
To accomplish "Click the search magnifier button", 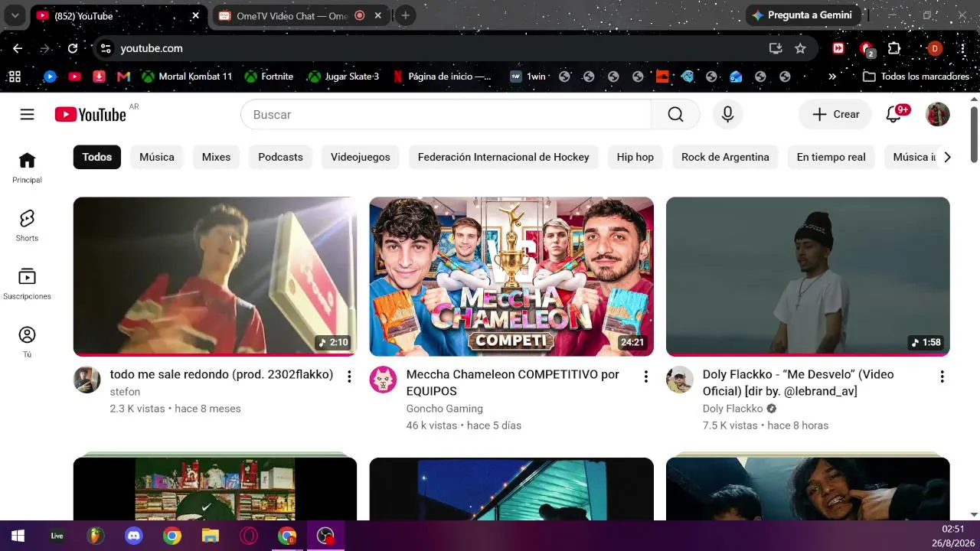I will tap(675, 114).
